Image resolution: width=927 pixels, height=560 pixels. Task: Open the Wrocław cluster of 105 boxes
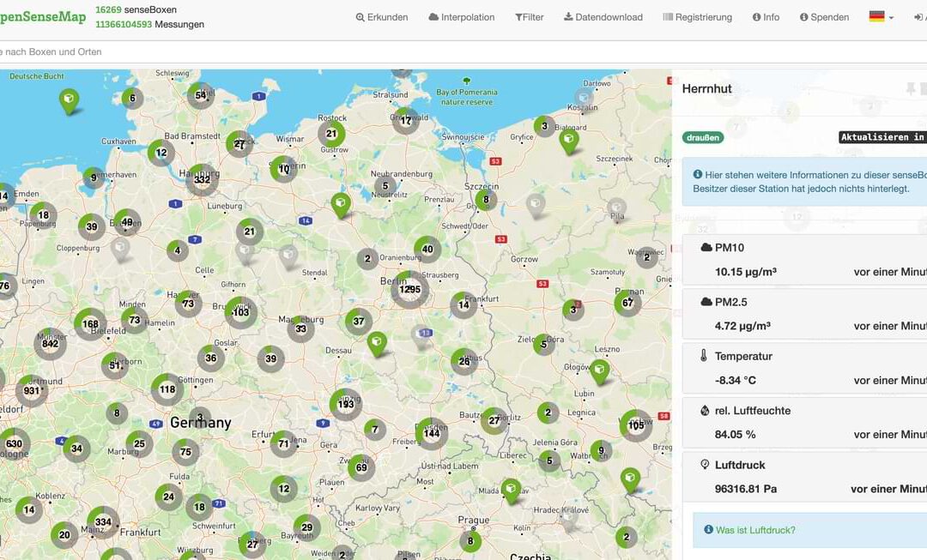pyautogui.click(x=636, y=425)
